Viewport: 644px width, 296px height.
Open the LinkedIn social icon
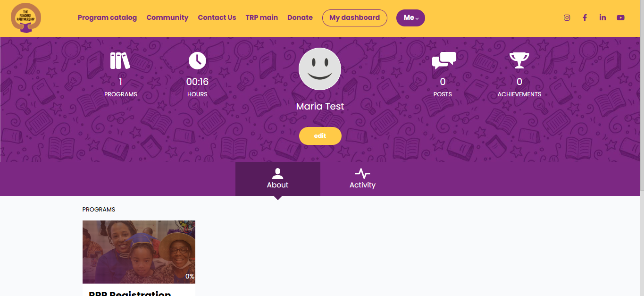click(602, 18)
